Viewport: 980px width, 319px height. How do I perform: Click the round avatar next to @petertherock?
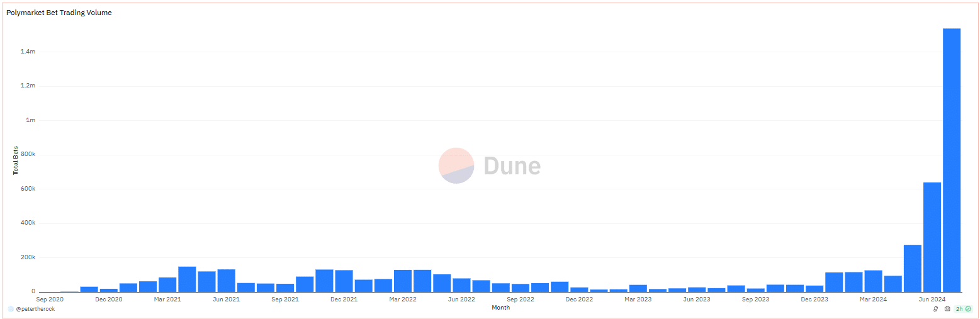[x=11, y=309]
